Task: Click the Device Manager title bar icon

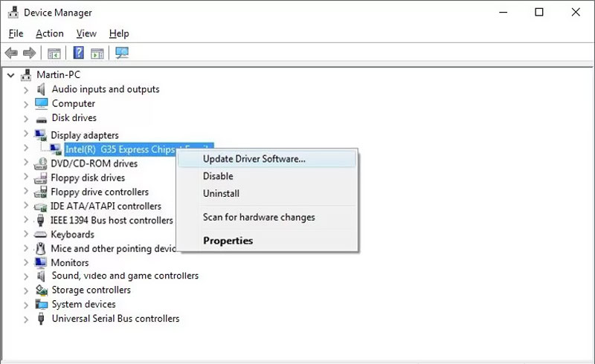Action: click(x=13, y=12)
